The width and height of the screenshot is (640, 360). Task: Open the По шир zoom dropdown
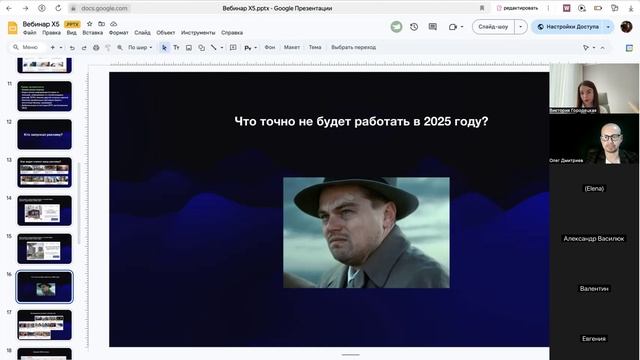click(140, 48)
